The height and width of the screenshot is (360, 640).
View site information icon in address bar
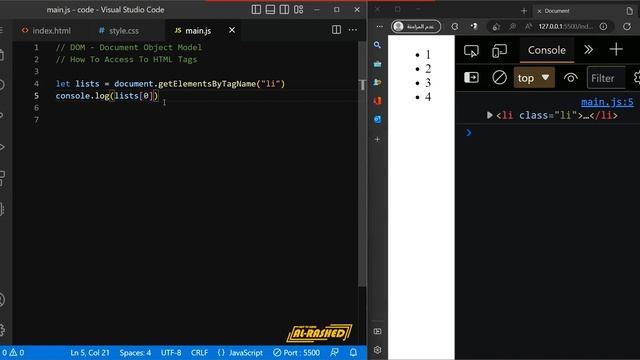[x=603, y=27]
